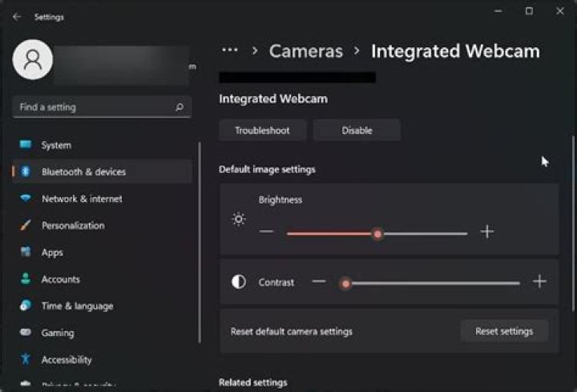Click the Contrast slider track

pos(433,283)
